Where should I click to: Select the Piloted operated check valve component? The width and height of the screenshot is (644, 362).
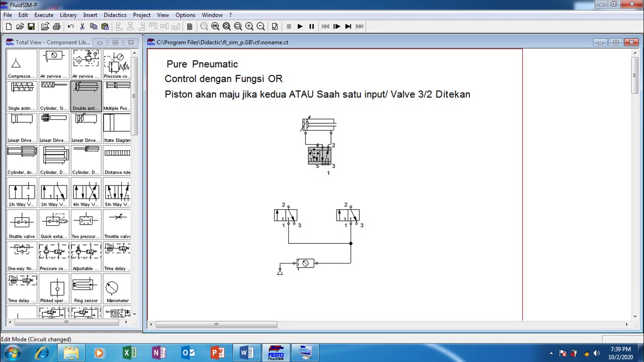click(x=54, y=290)
